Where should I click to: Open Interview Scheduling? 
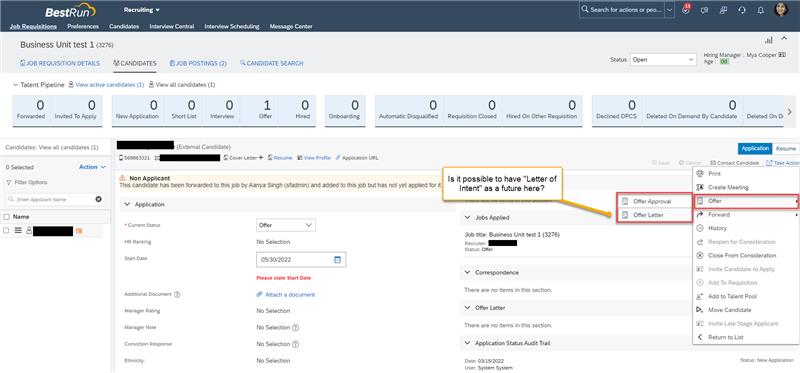click(x=232, y=27)
